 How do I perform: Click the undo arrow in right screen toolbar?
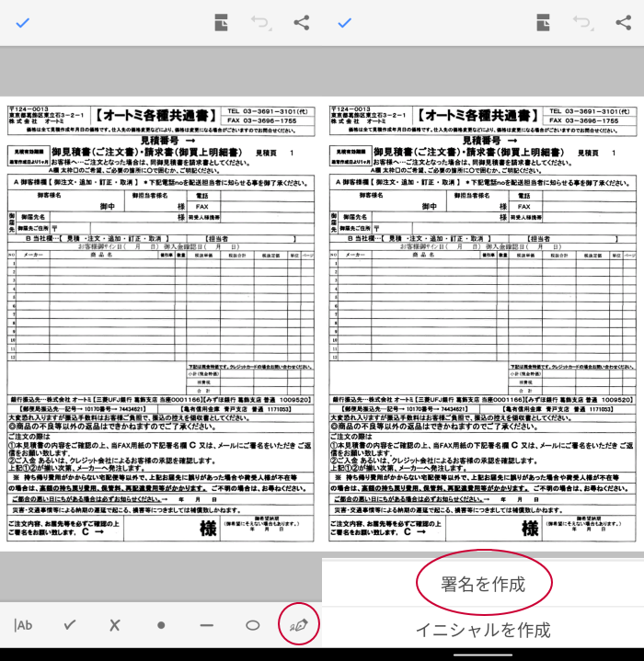click(583, 23)
